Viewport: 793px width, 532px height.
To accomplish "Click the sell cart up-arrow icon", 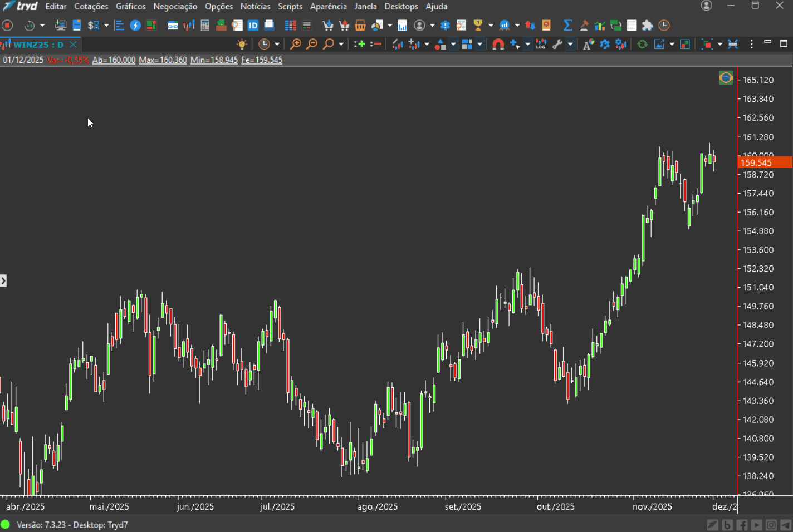I will (x=344, y=26).
